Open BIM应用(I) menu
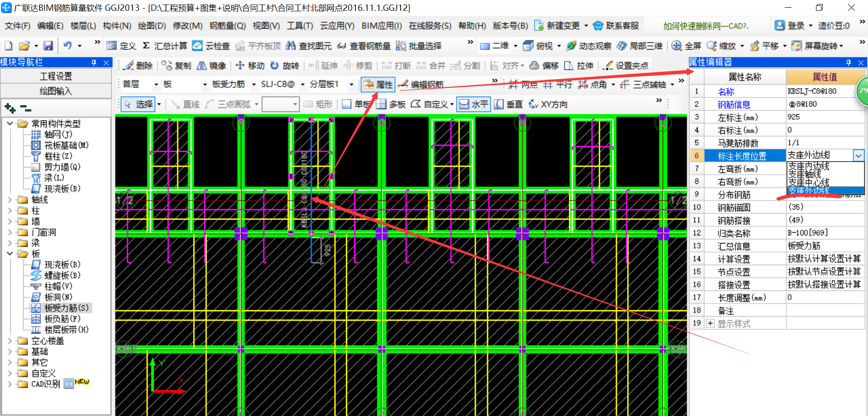Viewport: 868px width, 416px height. coord(382,26)
